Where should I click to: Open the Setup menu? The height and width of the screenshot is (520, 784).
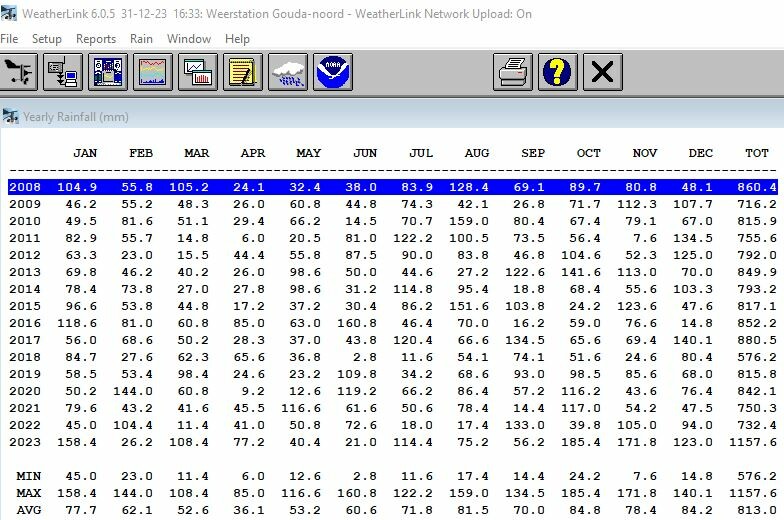pos(47,39)
